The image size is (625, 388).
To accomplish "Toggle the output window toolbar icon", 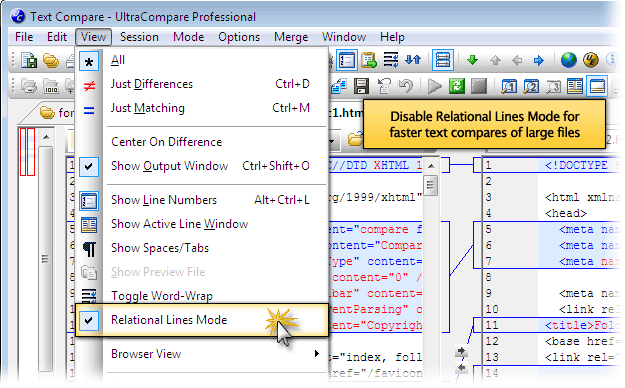I will 597,86.
